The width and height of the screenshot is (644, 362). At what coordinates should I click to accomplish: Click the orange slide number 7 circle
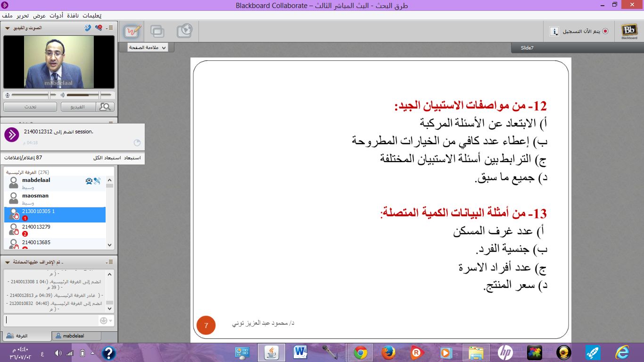206,326
